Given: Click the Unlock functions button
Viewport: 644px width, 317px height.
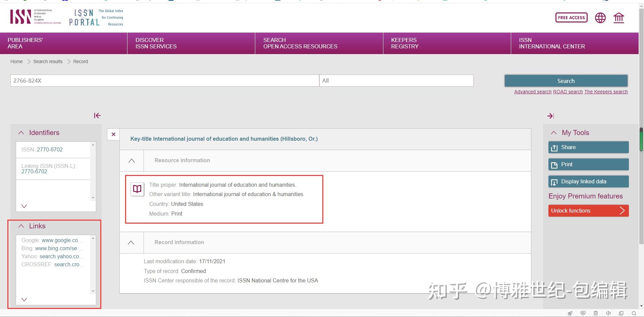Looking at the screenshot, I should click(588, 211).
